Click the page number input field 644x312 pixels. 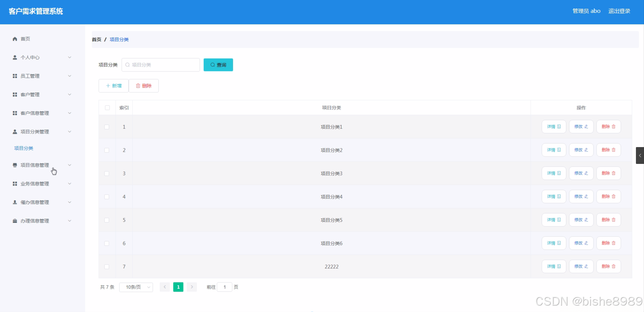[225, 287]
